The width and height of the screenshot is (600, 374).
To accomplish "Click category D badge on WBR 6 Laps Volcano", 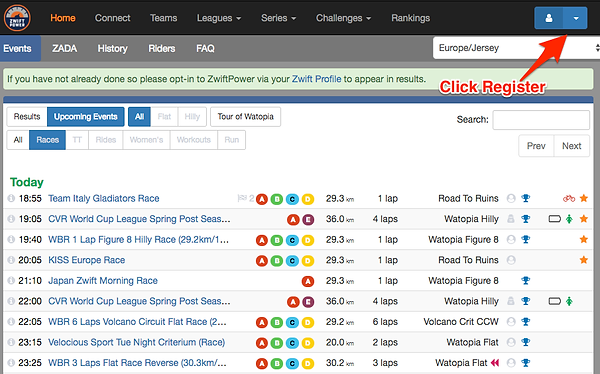I will (x=308, y=322).
